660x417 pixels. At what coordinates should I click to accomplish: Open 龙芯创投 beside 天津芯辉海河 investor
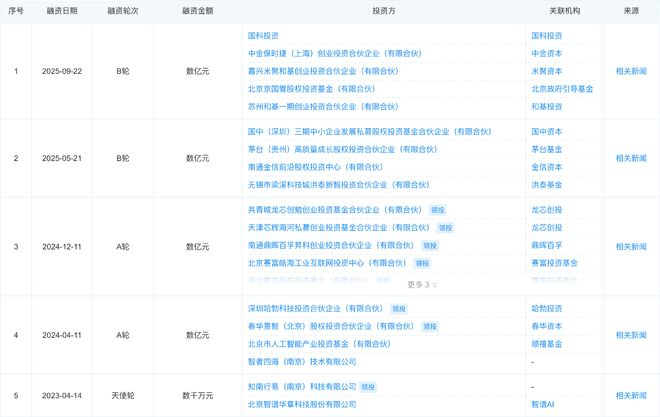point(546,228)
